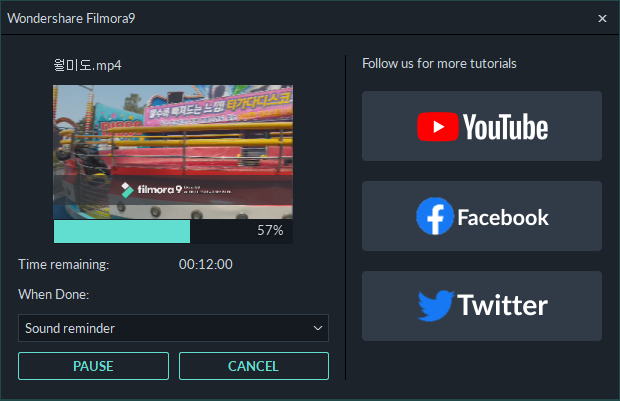Click the When Done label
Image resolution: width=620 pixels, height=401 pixels.
click(54, 294)
